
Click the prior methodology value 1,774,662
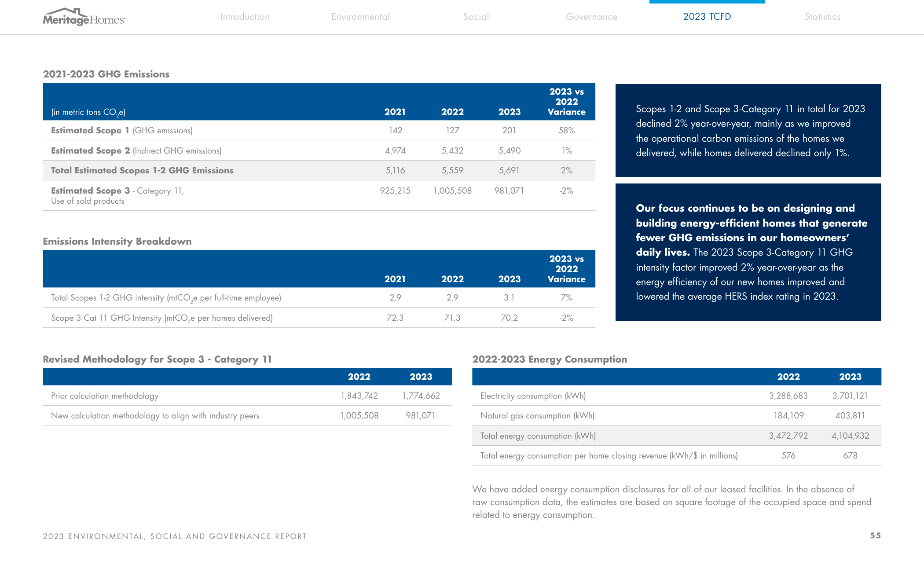click(421, 396)
